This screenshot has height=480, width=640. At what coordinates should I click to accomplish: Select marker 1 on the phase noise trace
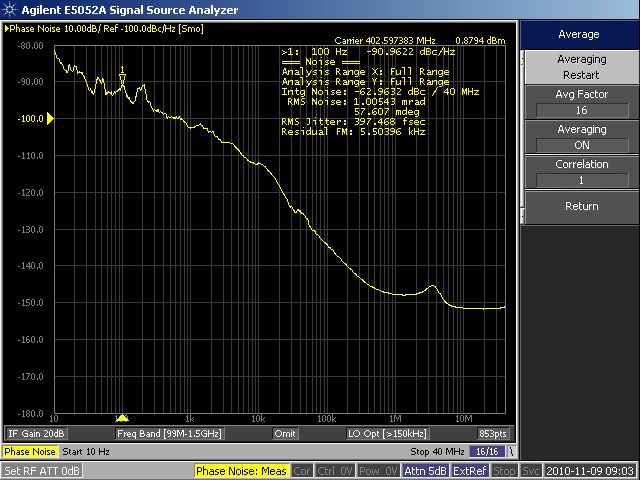tap(122, 76)
